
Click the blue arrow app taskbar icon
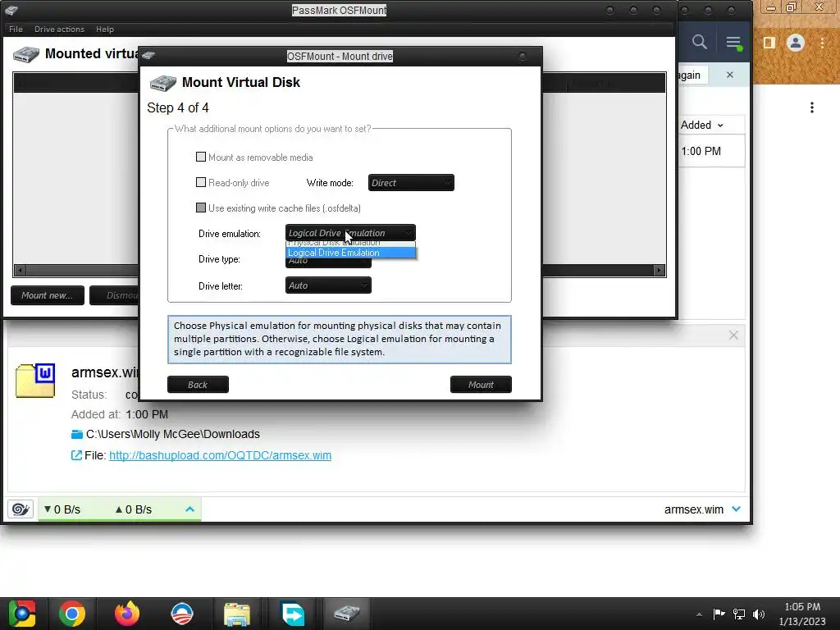[293, 614]
